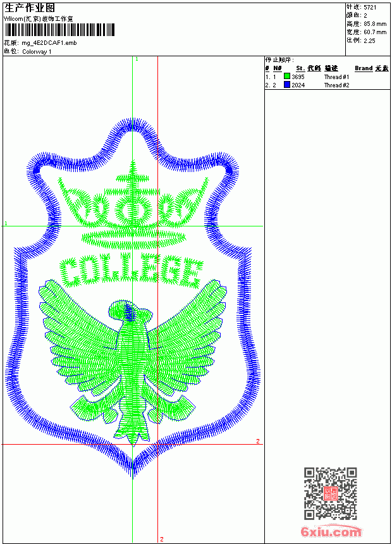Click the St. column header

click(300, 68)
